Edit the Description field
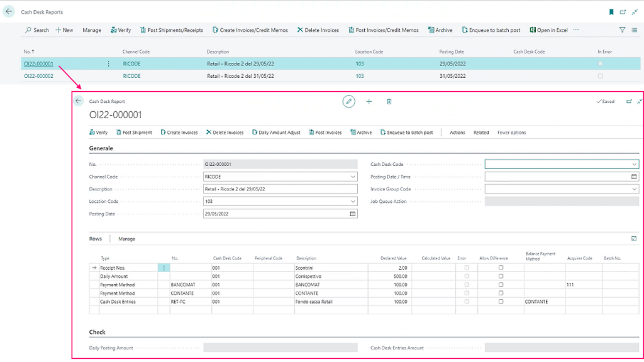Image resolution: width=644 pixels, height=362 pixels. 280,189
